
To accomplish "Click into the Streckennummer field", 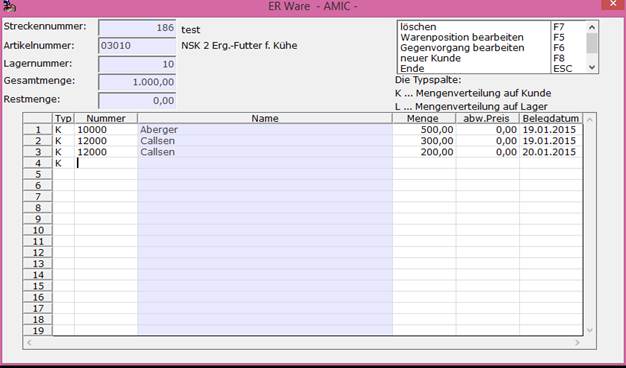I will pos(137,28).
